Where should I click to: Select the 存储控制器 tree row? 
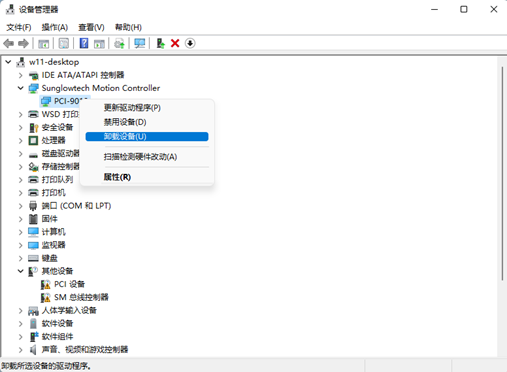(60, 167)
